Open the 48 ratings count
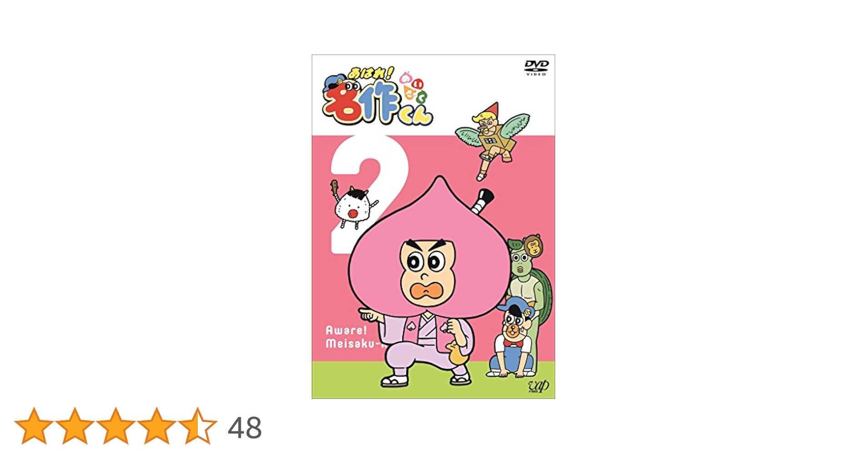This screenshot has width=868, height=454. 244,428
